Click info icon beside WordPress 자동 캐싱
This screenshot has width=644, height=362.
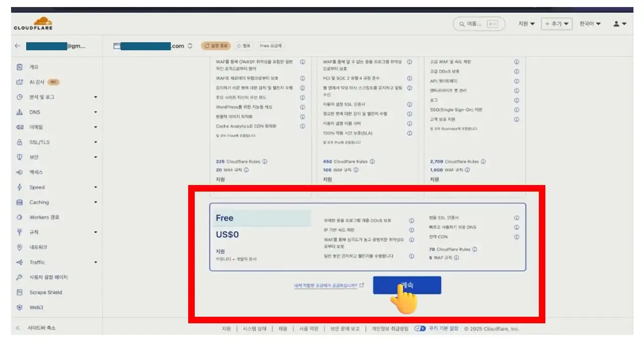302,107
